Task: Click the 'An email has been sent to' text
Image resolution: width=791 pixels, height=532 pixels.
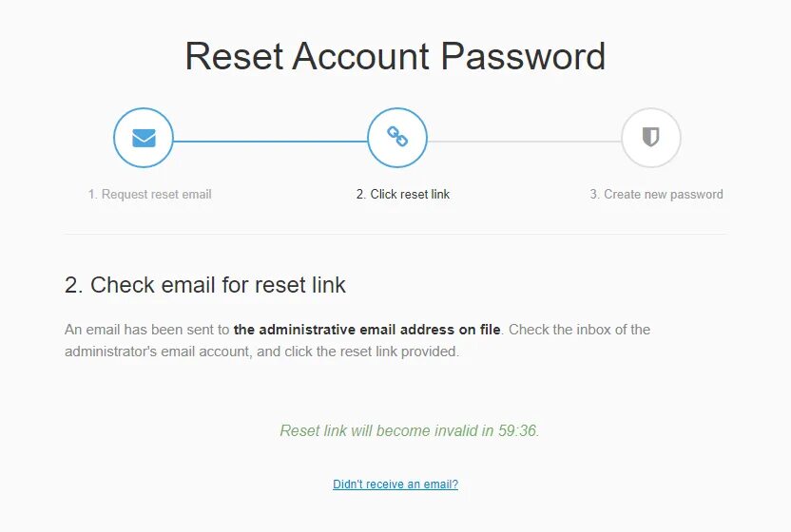Action: (x=146, y=330)
